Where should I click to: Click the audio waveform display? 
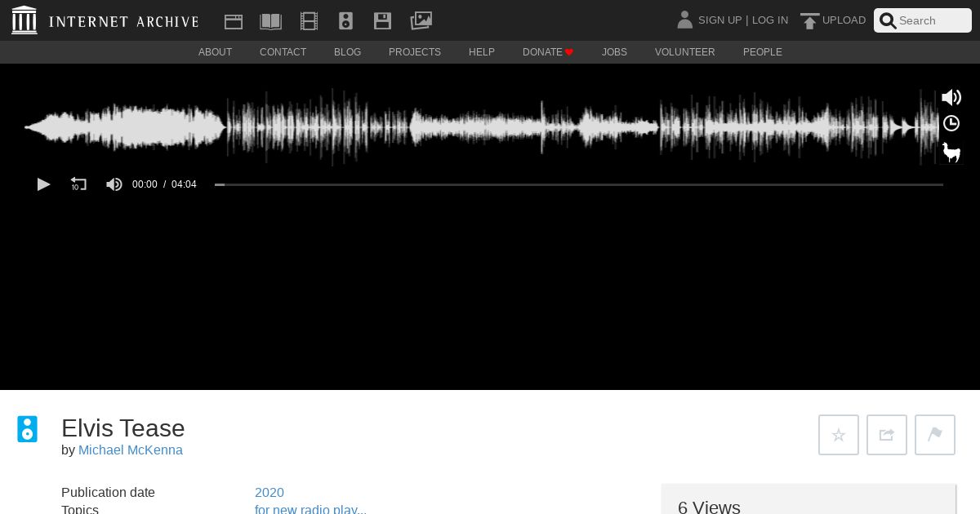pos(480,127)
